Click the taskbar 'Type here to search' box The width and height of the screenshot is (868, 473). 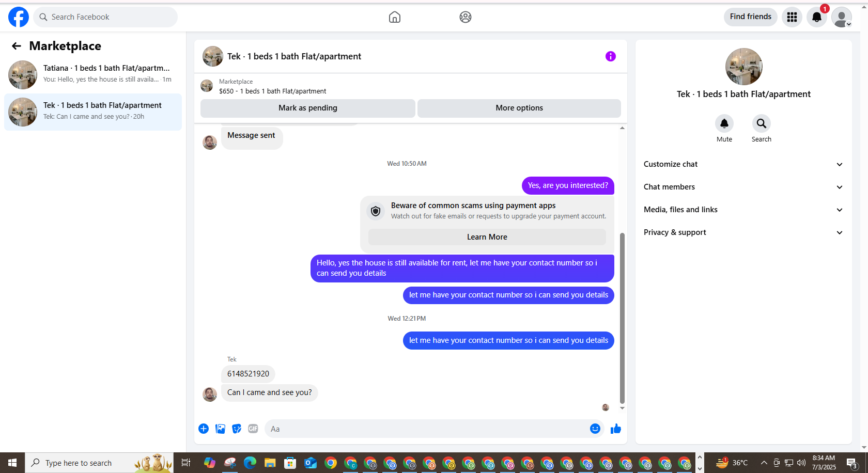click(x=99, y=463)
